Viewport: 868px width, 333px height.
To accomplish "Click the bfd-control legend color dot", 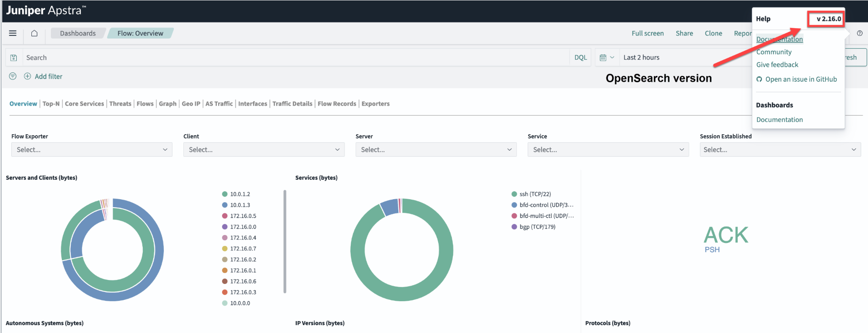I will (514, 205).
